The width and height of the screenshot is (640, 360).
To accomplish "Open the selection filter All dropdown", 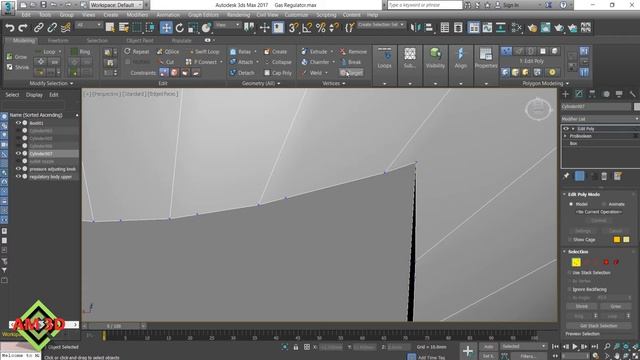I will (89, 25).
